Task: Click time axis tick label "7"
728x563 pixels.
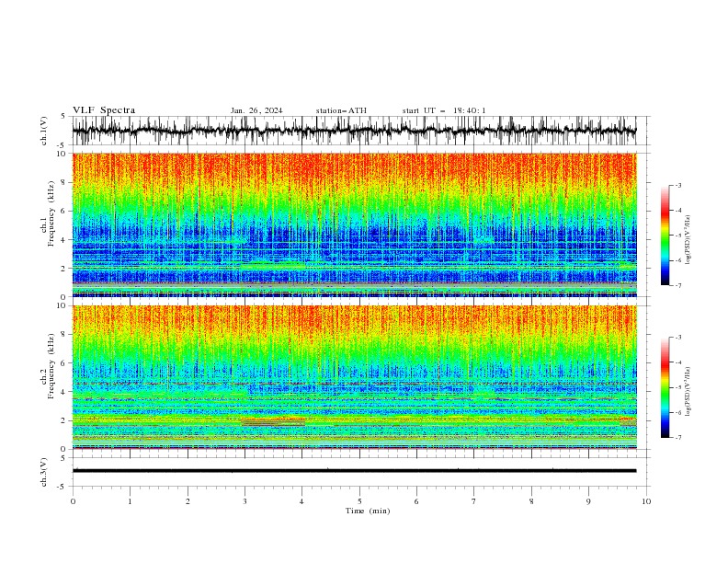Action: (474, 501)
